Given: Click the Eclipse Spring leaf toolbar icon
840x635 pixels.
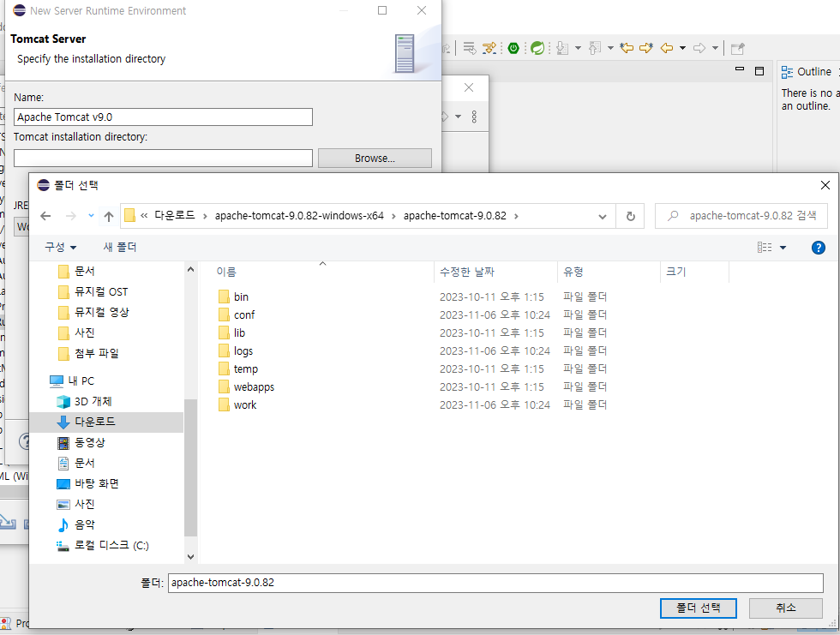Looking at the screenshot, I should click(537, 48).
